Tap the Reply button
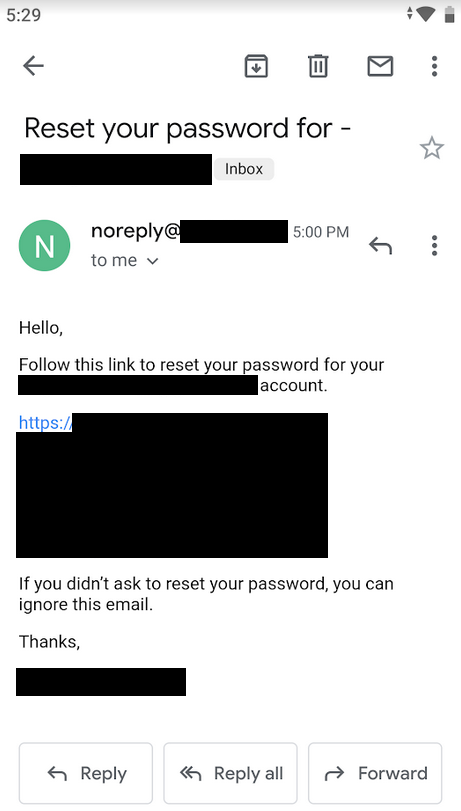 (86, 773)
